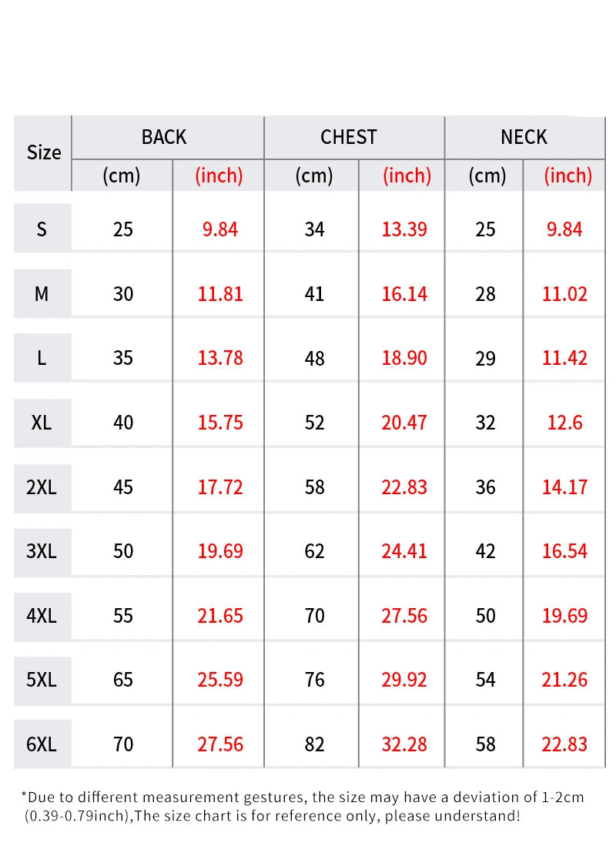Click the NECK column header
Viewport: 616px width, 846px height.
524,137
